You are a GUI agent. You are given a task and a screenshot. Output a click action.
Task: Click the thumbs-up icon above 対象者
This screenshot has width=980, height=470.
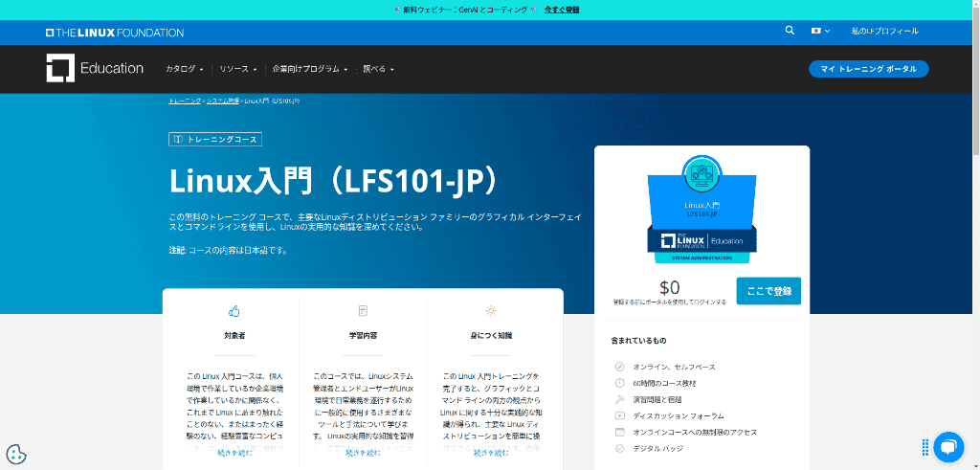[x=234, y=311]
